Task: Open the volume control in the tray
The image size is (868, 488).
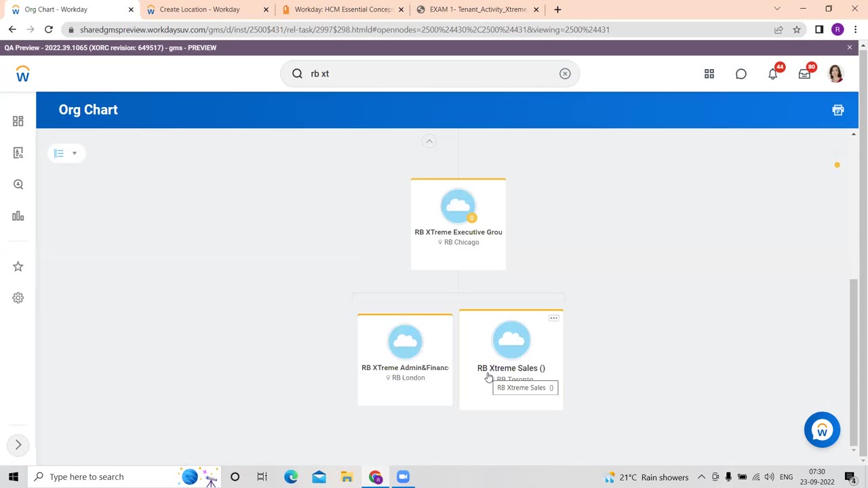Action: click(769, 477)
